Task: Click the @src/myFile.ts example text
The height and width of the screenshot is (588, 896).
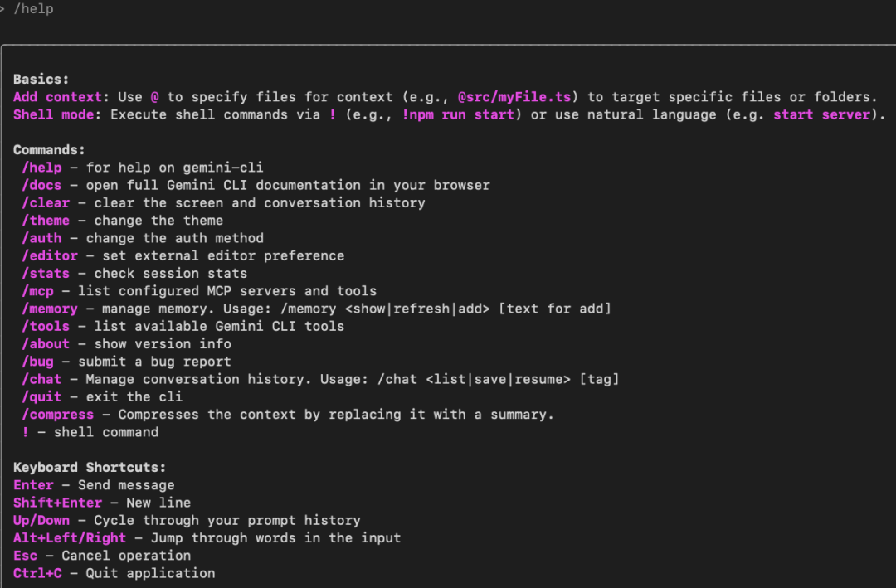Action: [514, 97]
